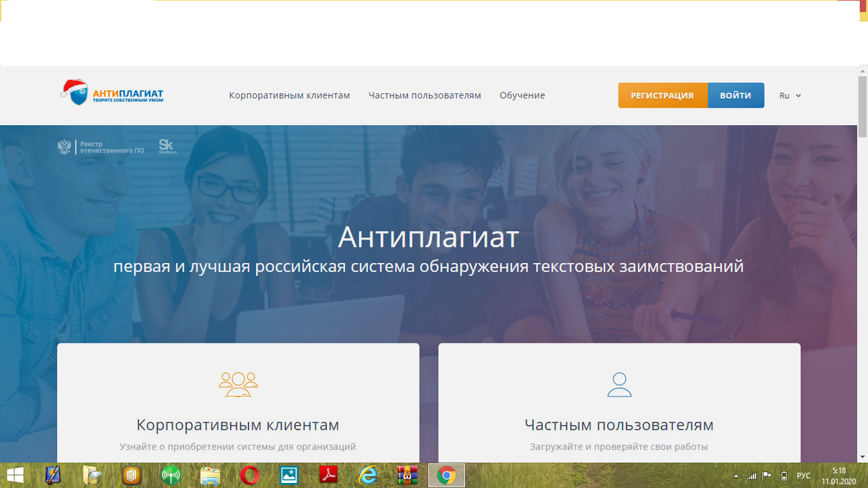Open WinRAR from the taskbar
Viewport: 868px width, 488px height.
[408, 475]
